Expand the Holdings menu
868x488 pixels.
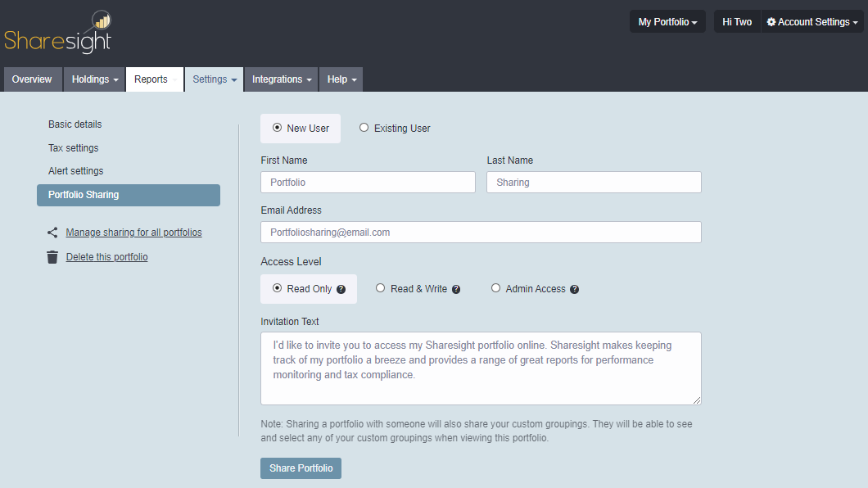click(x=93, y=79)
